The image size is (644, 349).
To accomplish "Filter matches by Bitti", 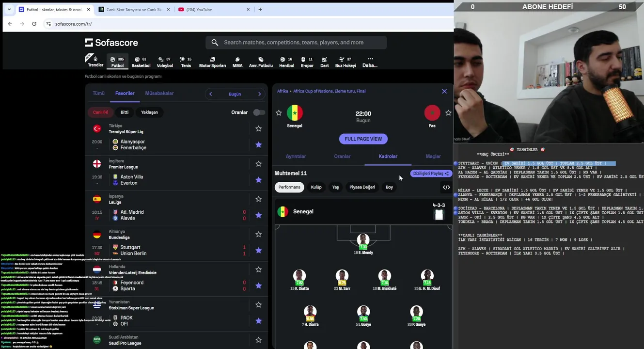I will click(x=125, y=112).
